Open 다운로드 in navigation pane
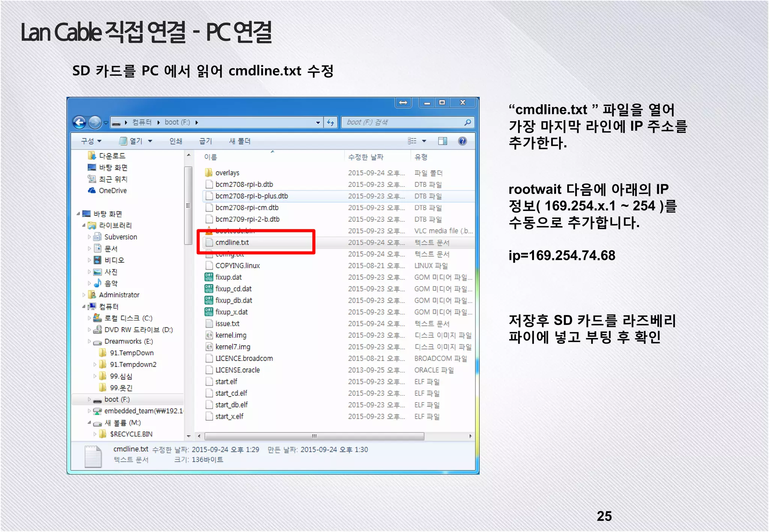Screen dimensions: 769x532 pyautogui.click(x=112, y=156)
